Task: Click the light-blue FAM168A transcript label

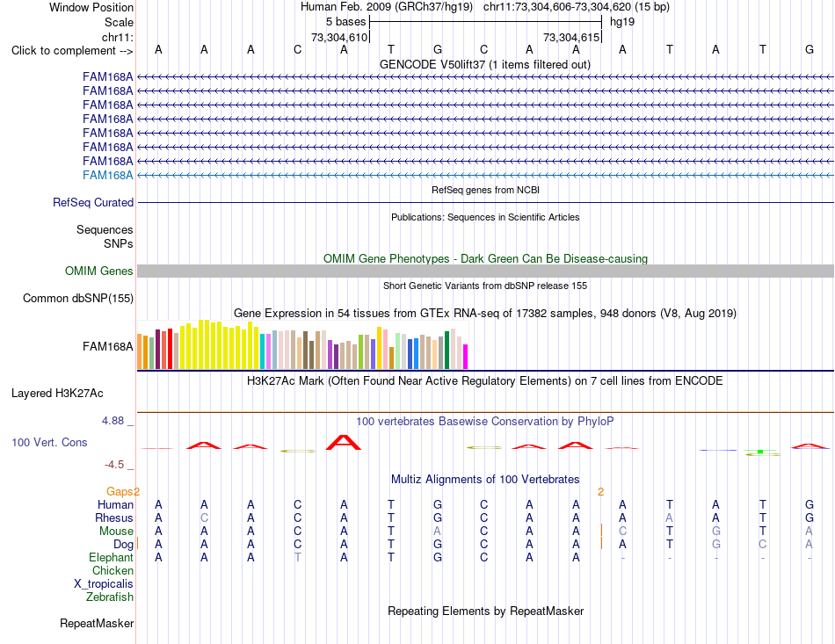Action: [107, 175]
